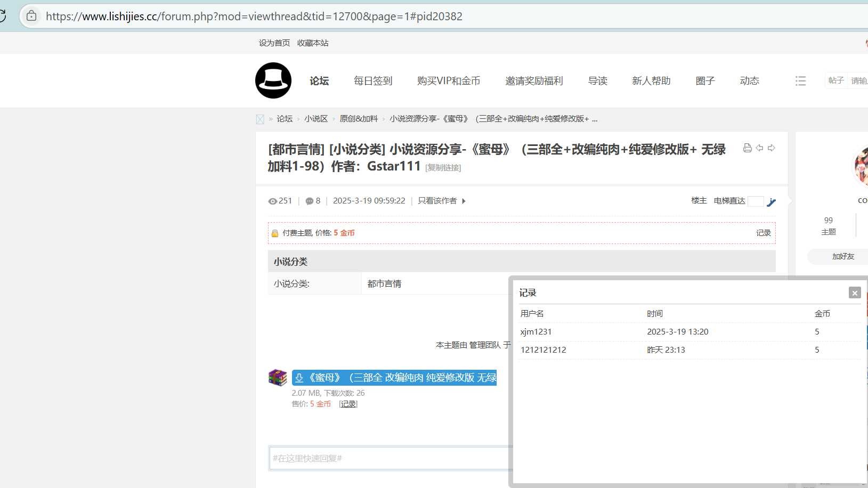Click the print icon on the thread title

pyautogui.click(x=748, y=148)
